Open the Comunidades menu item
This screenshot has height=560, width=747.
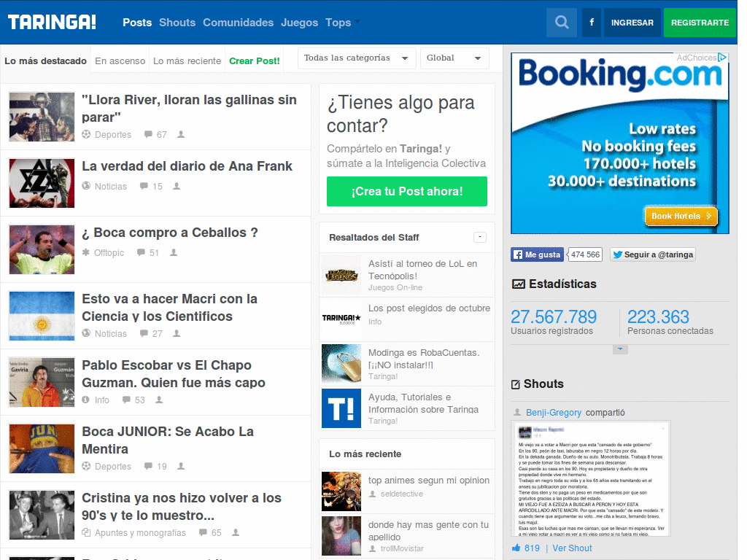tap(239, 23)
